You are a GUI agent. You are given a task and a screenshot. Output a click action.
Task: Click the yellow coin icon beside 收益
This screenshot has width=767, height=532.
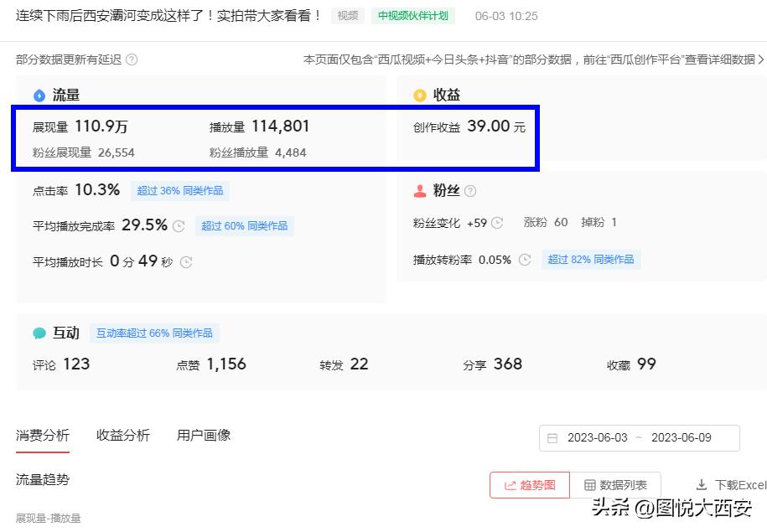click(x=419, y=95)
